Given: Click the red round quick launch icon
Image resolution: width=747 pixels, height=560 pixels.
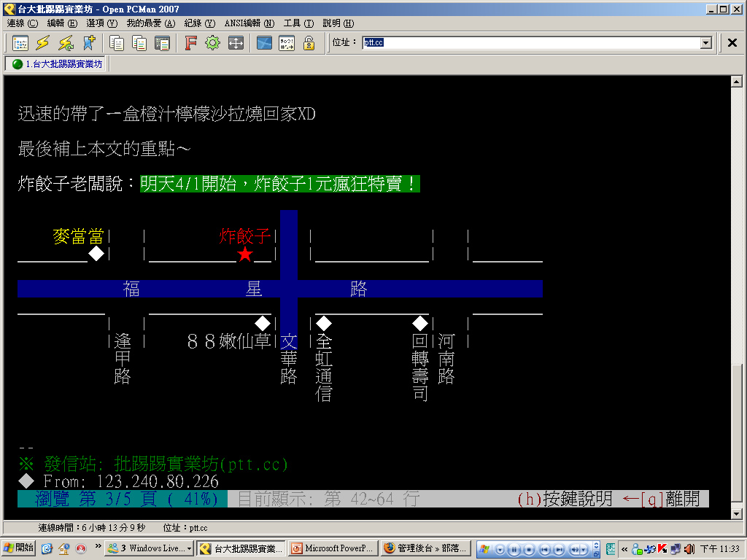Looking at the screenshot, I should click(81, 548).
